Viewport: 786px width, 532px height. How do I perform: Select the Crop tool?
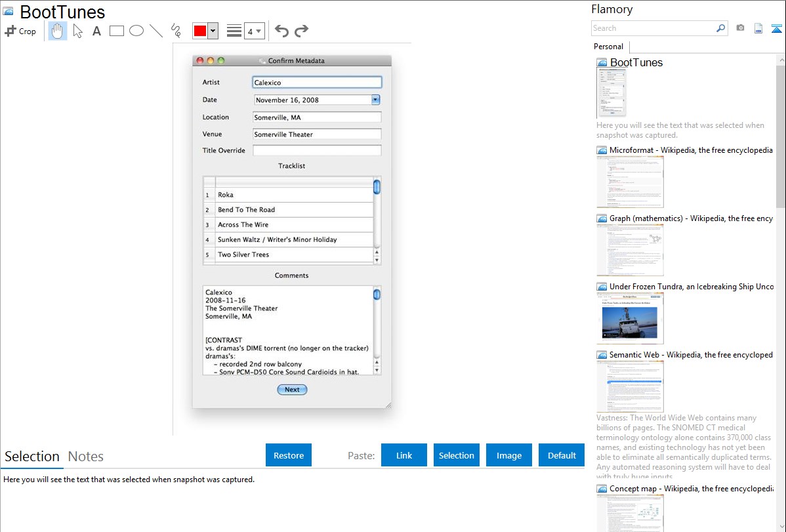20,31
